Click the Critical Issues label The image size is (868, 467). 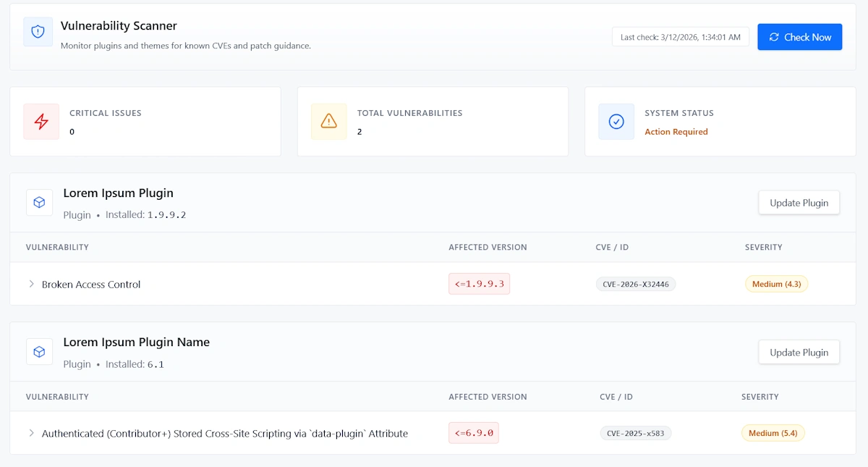(106, 113)
